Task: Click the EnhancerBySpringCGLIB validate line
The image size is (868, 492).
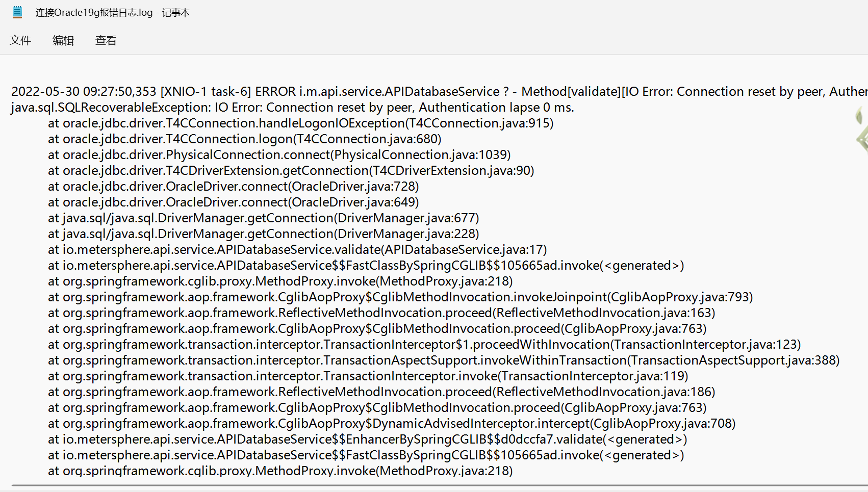Action: [367, 439]
